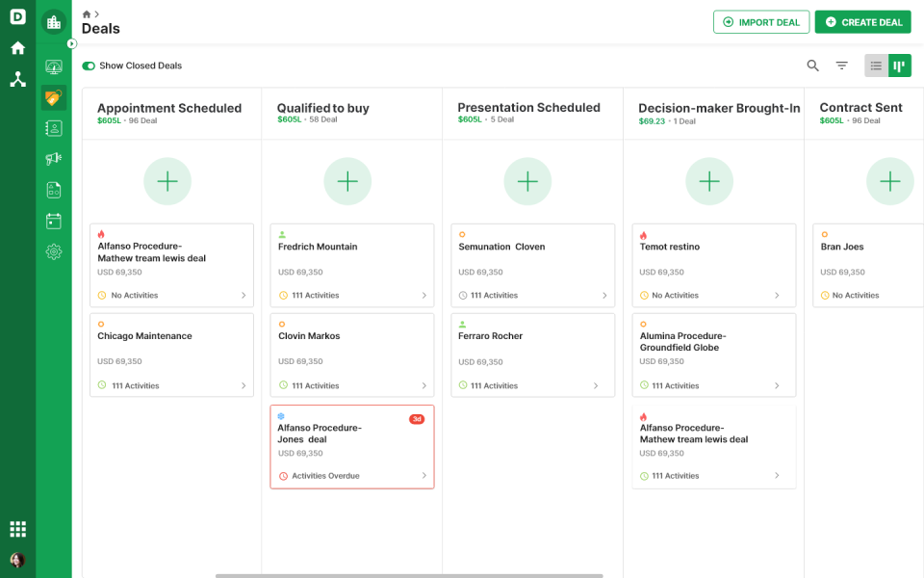Image resolution: width=924 pixels, height=578 pixels.
Task: Click the Appointment Scheduled column header
Action: [x=169, y=109]
